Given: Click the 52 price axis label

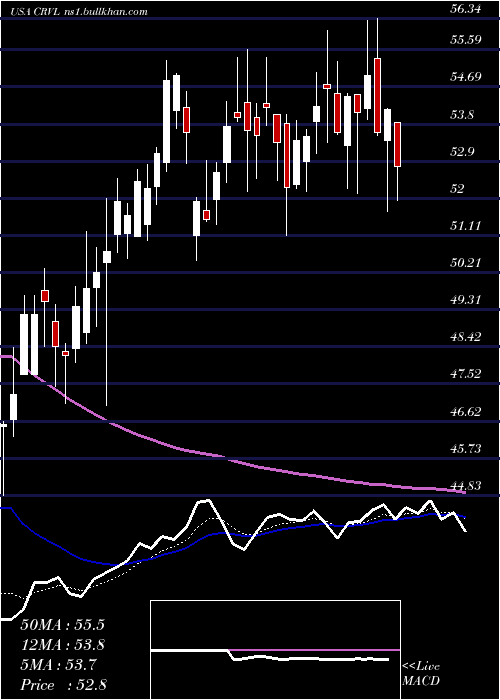Looking at the screenshot, I should 458,188.
